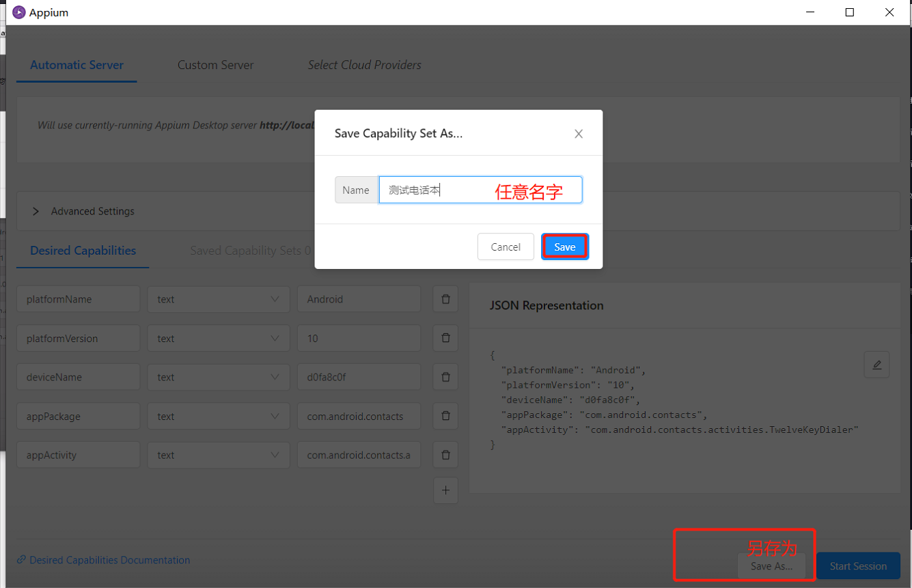The width and height of the screenshot is (912, 588).
Task: Select the Desired Capabilities tab
Action: click(83, 251)
